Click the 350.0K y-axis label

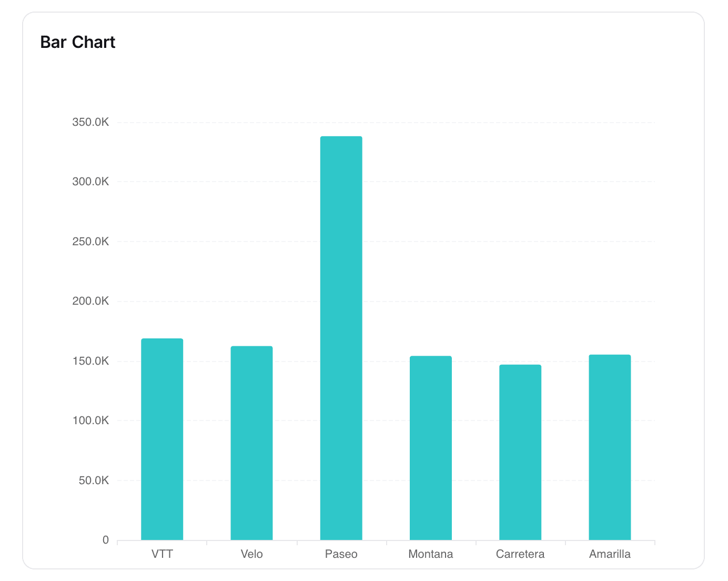[x=91, y=122]
